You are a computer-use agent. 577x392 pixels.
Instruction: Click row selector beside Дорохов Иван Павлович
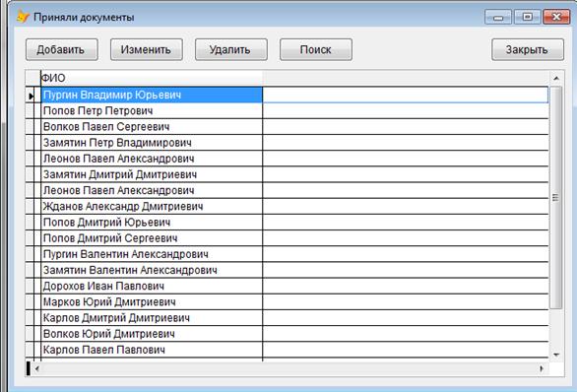pyautogui.click(x=30, y=286)
